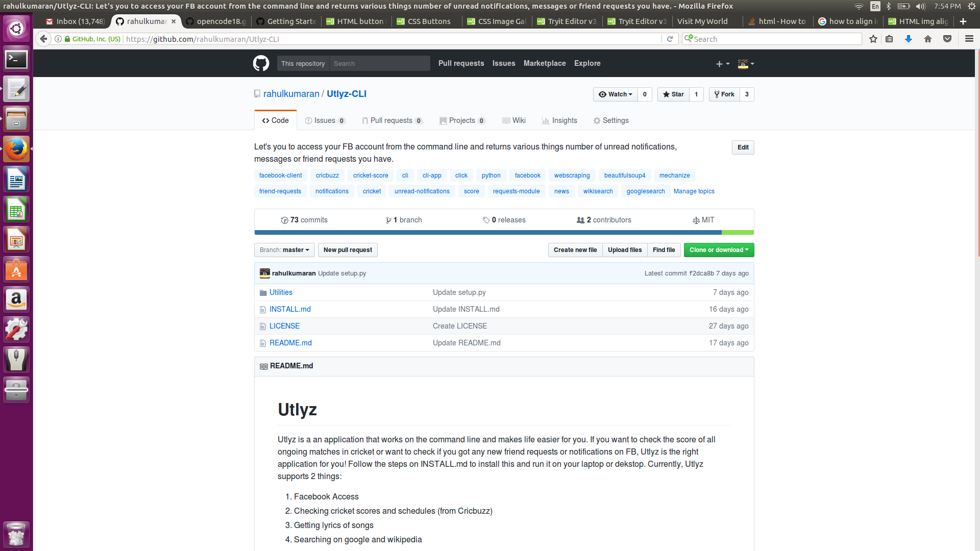This screenshot has height=551, width=980.
Task: Open the Trash in the launcher
Action: [x=16, y=534]
